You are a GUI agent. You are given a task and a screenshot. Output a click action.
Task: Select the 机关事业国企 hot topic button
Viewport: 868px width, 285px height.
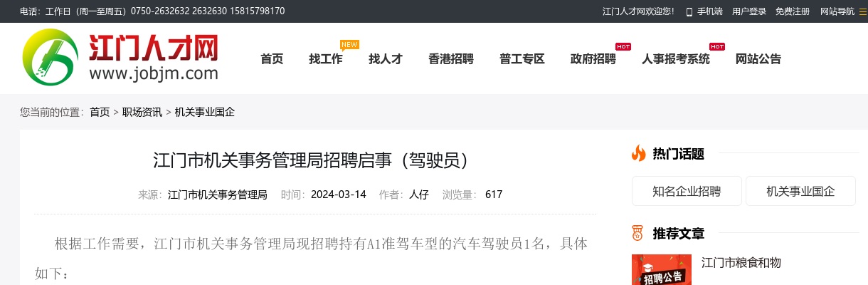[x=800, y=191]
